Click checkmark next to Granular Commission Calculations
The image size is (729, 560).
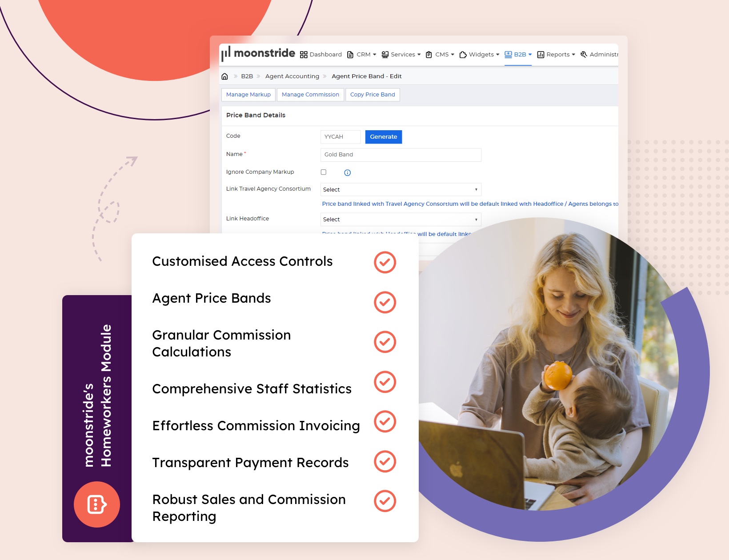(385, 342)
